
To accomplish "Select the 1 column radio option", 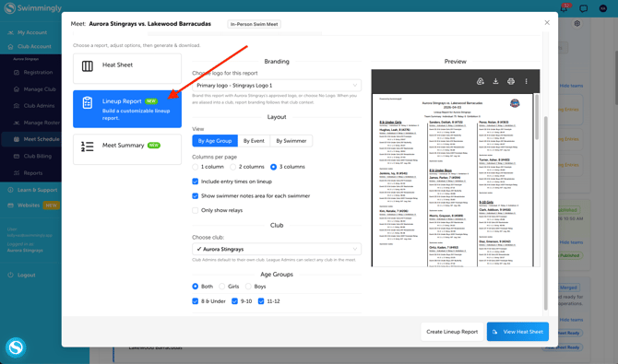I will pos(196,167).
